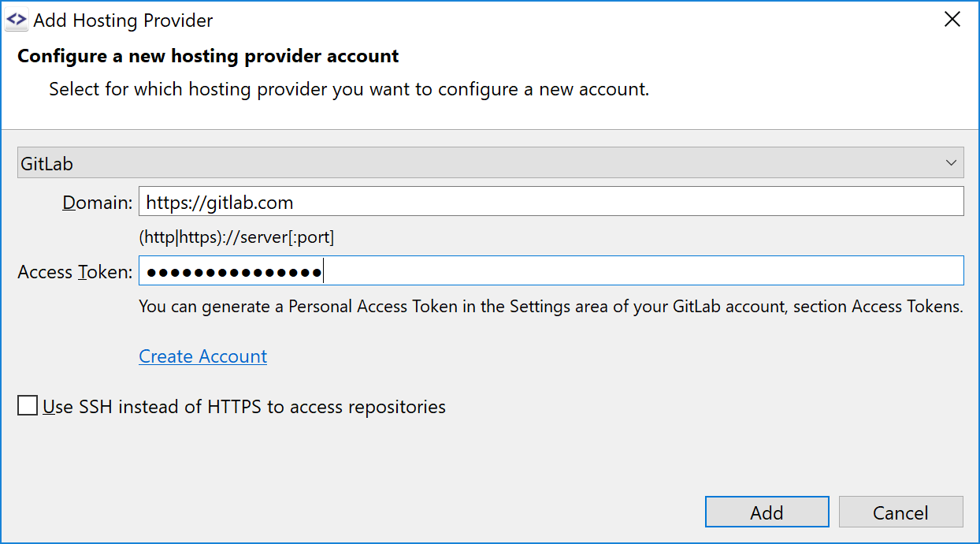
Task: Click the dialog title 'Add Hosting Provider'
Action: click(123, 20)
